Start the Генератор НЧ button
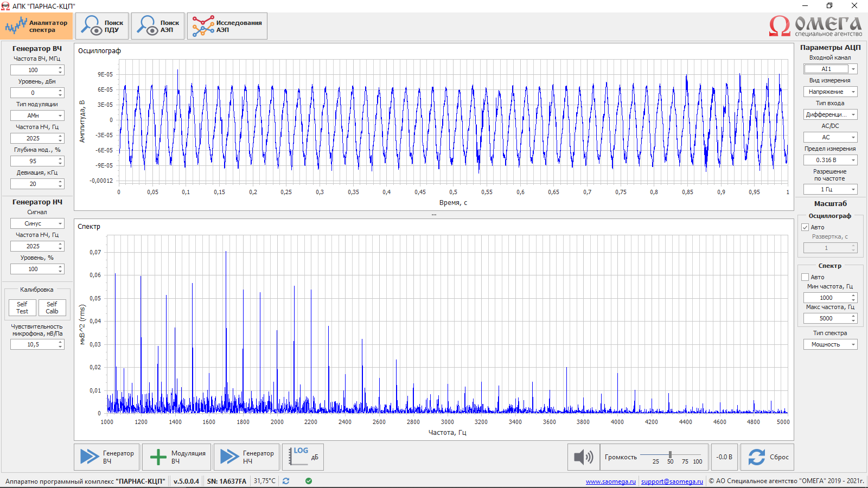The height and width of the screenshot is (488, 868). (247, 457)
